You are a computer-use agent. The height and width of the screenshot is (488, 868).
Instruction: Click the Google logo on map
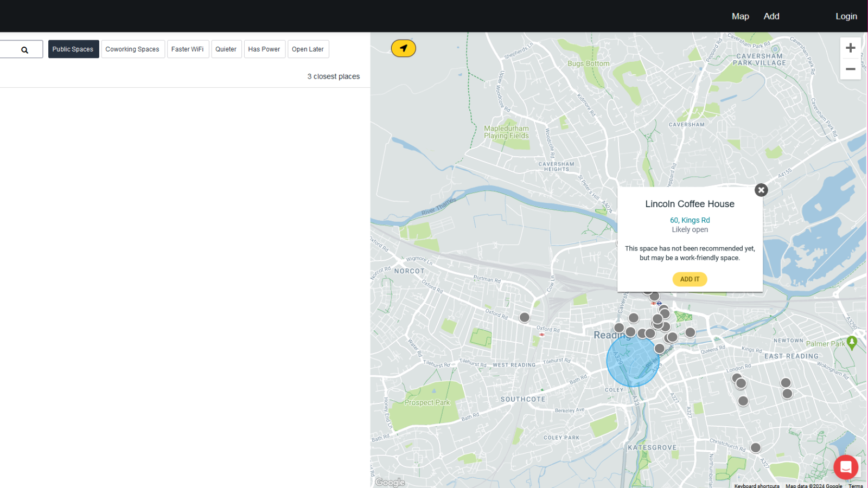tap(390, 482)
